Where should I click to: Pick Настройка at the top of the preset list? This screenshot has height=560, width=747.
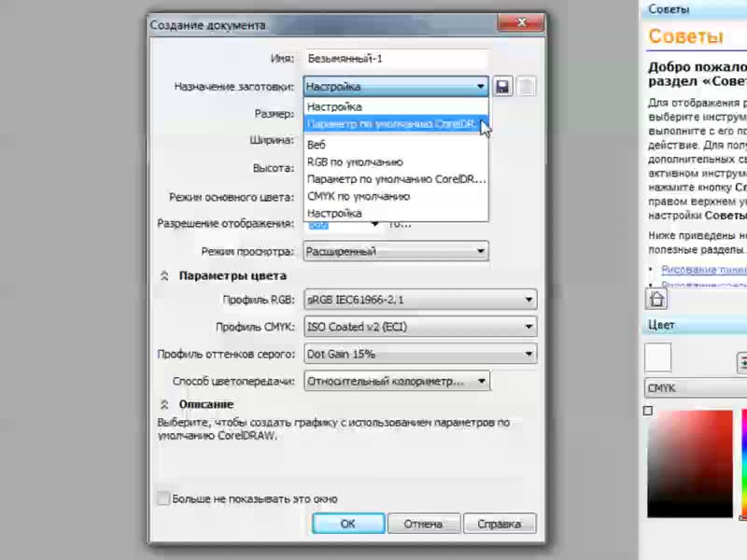pyautogui.click(x=396, y=106)
